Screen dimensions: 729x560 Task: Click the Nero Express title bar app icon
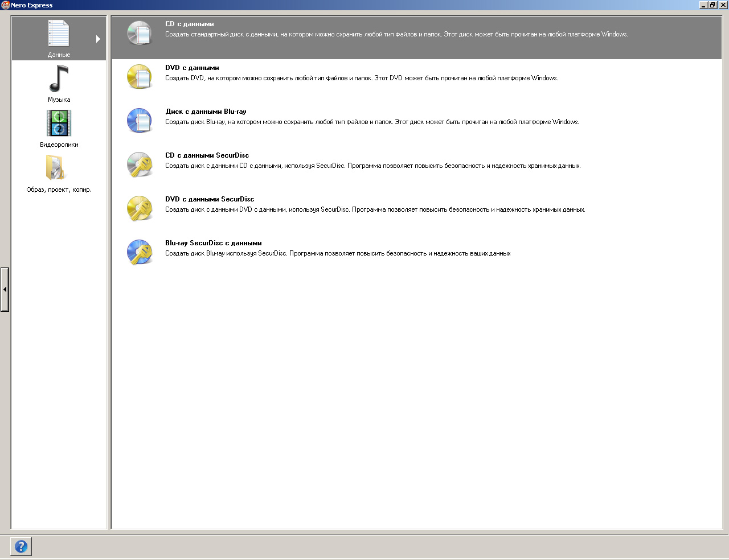(x=5, y=5)
